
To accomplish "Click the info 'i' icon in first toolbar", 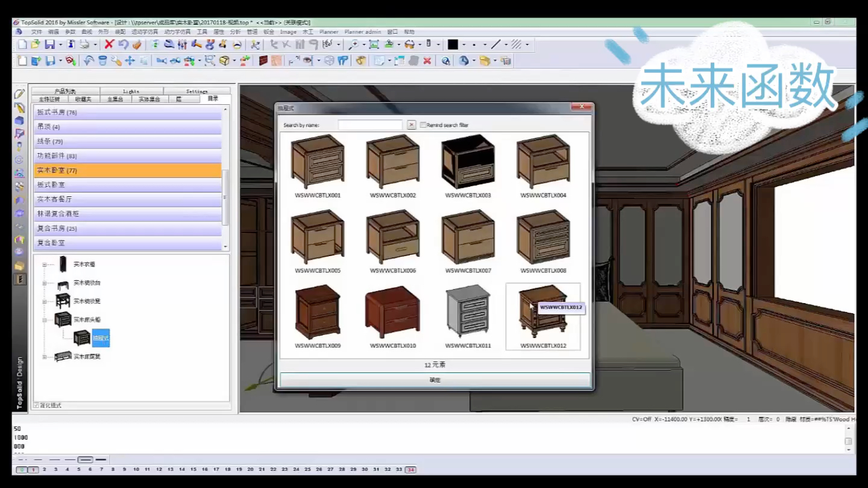I will 71,45.
